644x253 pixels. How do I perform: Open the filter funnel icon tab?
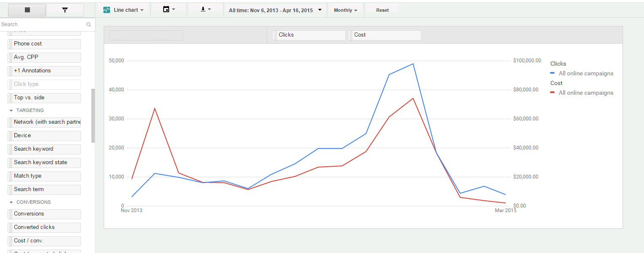(65, 10)
